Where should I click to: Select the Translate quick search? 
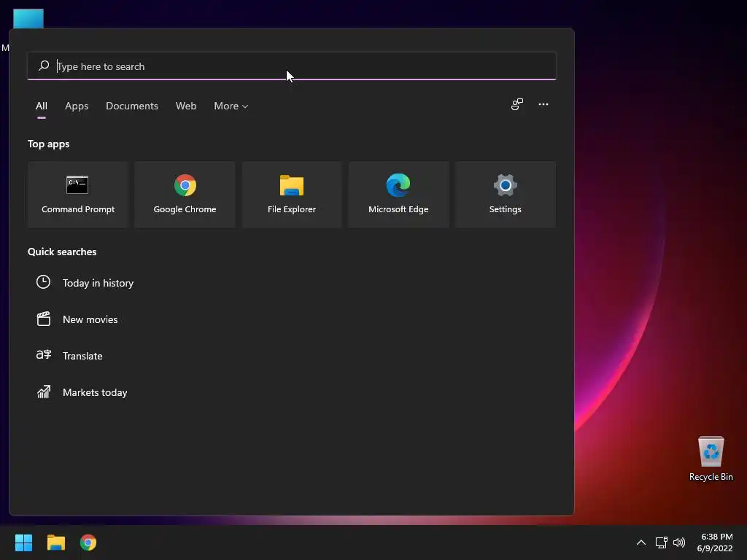coord(82,356)
